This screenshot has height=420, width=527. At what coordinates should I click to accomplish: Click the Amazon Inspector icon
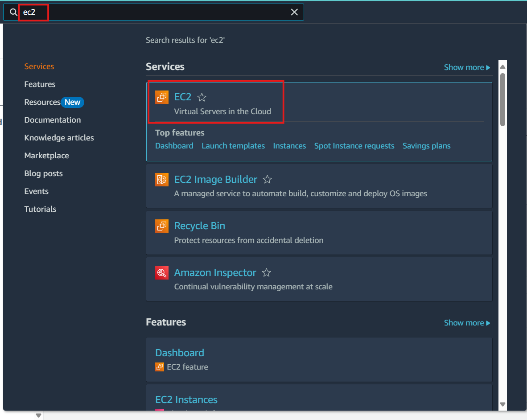pyautogui.click(x=162, y=272)
